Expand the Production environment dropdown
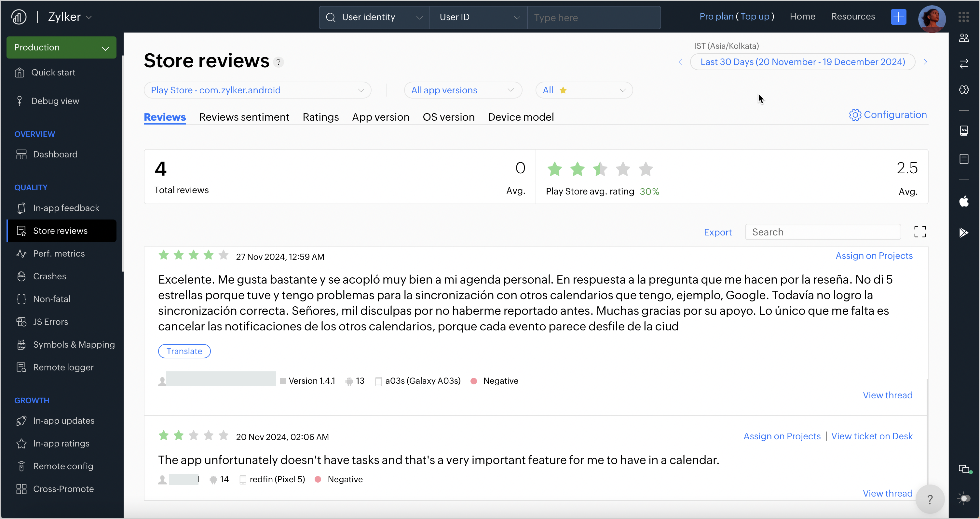 pos(61,47)
